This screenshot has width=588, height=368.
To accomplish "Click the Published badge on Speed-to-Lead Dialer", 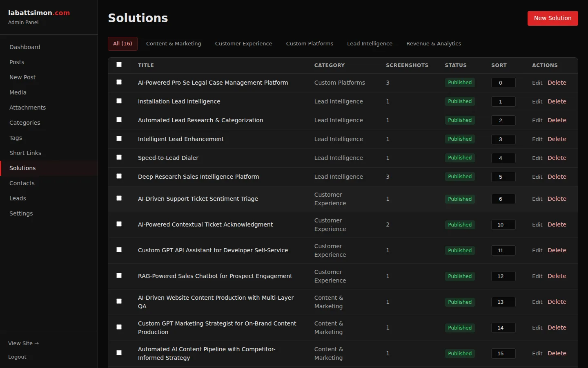I will 460,157.
